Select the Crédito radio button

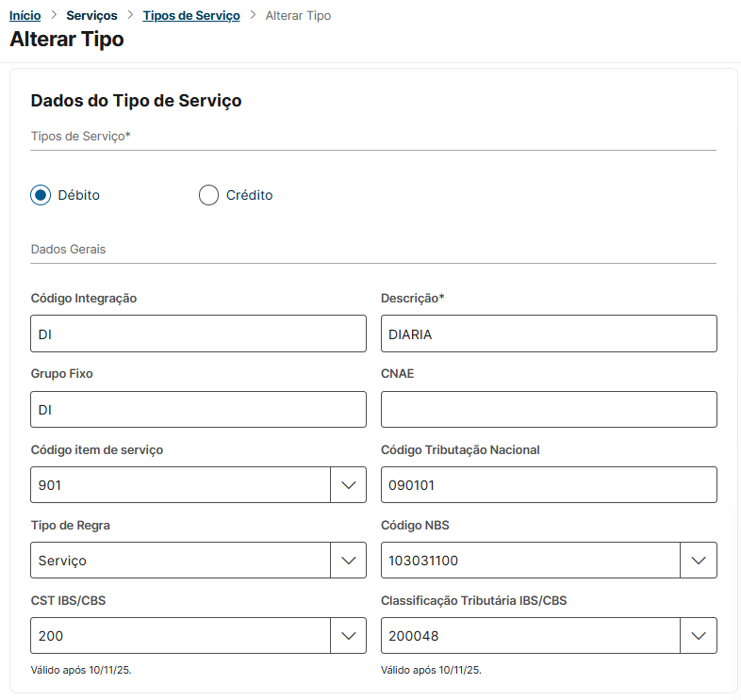(208, 195)
